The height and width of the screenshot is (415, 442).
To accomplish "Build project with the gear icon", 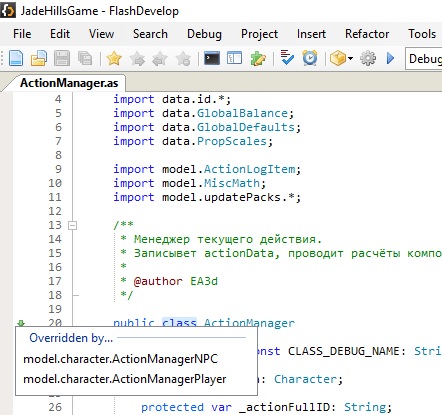I will click(368, 59).
